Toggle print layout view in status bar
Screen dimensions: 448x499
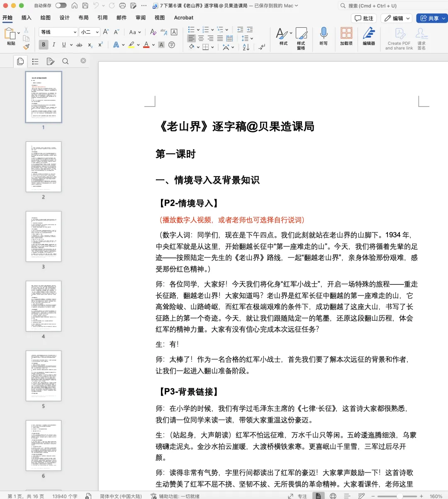318,496
